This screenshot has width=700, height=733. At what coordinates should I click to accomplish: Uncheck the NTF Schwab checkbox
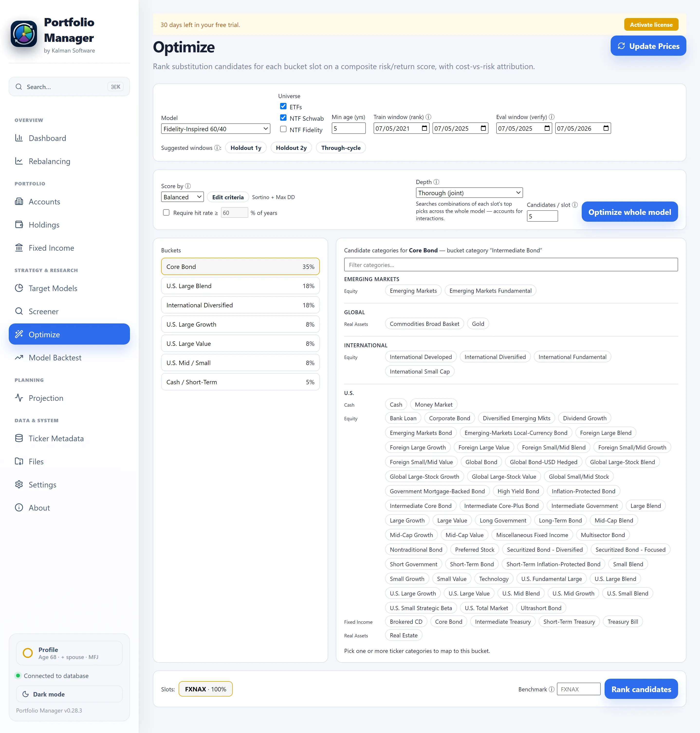(283, 118)
